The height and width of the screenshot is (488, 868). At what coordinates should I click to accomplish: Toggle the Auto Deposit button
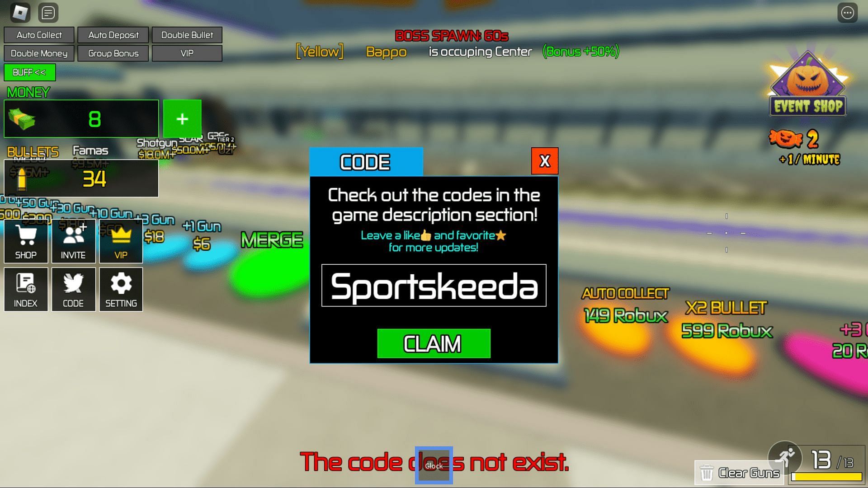tap(113, 34)
